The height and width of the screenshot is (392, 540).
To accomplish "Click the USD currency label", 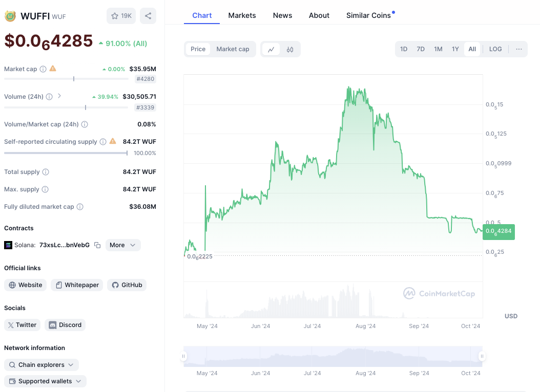I will tap(511, 316).
